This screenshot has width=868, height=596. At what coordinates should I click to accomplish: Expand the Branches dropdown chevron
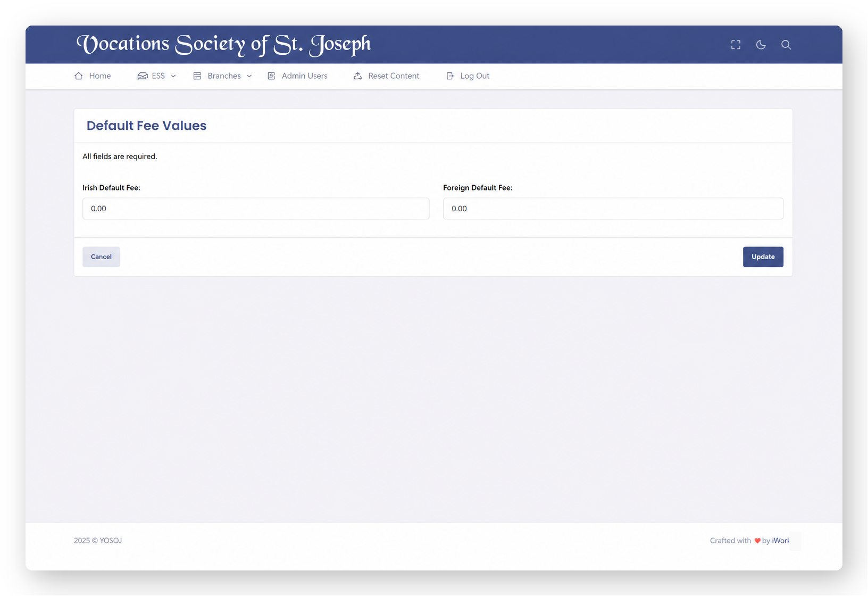coord(249,76)
